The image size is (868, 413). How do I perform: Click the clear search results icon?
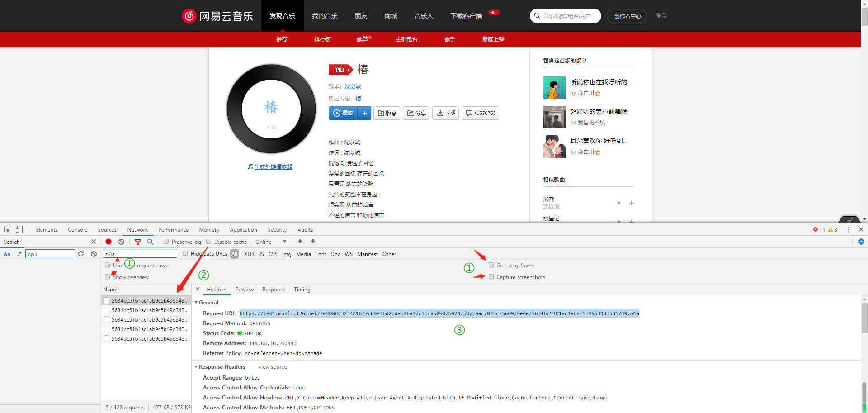(x=94, y=254)
